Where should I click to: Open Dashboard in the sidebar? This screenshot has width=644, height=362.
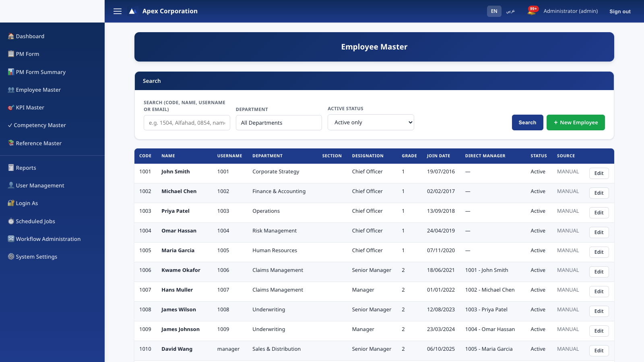tap(52, 36)
